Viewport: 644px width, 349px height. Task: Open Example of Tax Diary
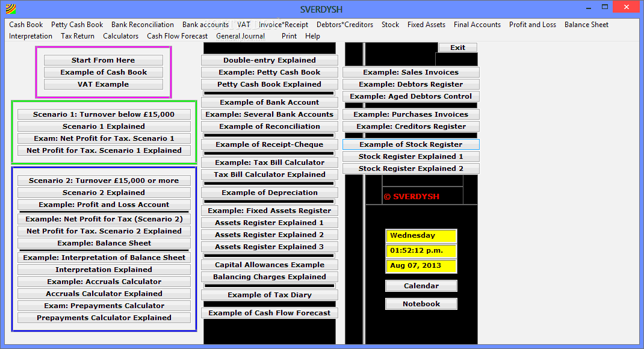tap(270, 295)
